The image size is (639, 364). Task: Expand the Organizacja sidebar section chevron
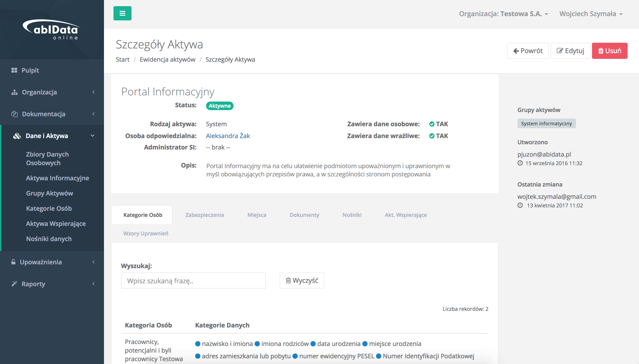(x=94, y=92)
